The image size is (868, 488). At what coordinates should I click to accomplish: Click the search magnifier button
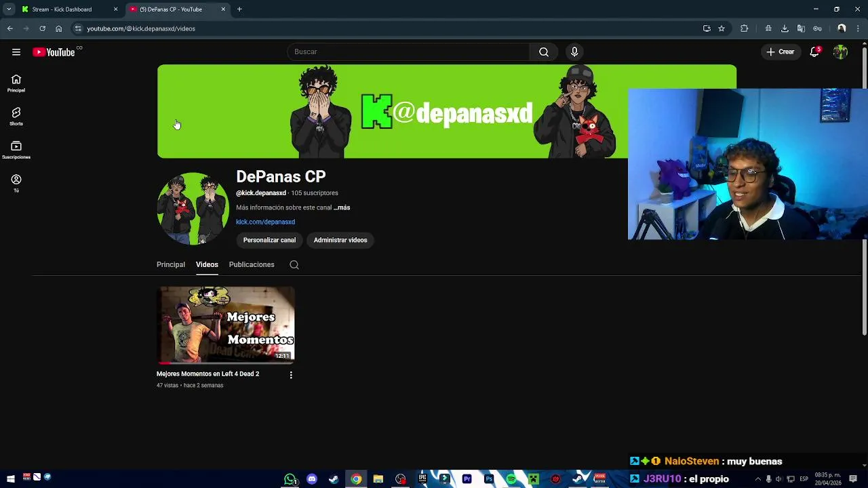coord(544,52)
